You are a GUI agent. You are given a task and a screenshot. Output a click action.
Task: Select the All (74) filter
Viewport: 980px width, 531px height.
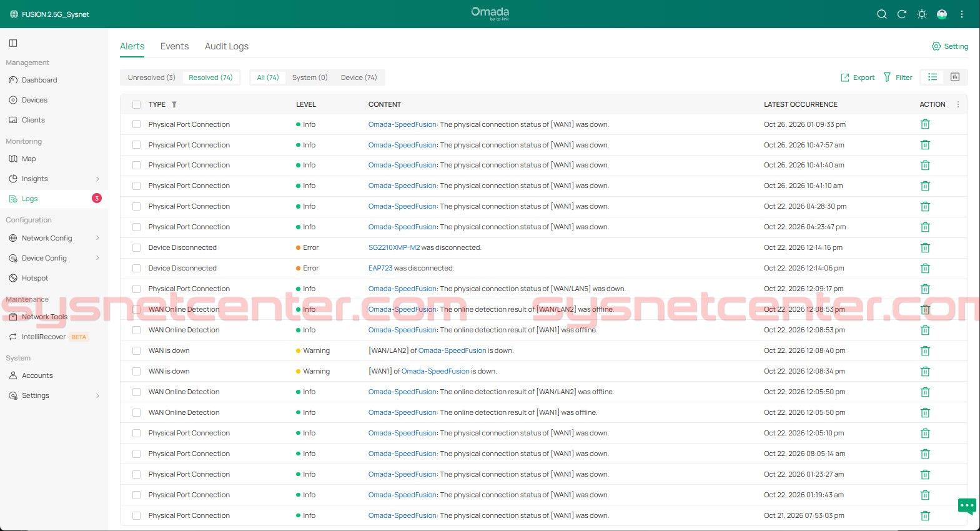268,77
